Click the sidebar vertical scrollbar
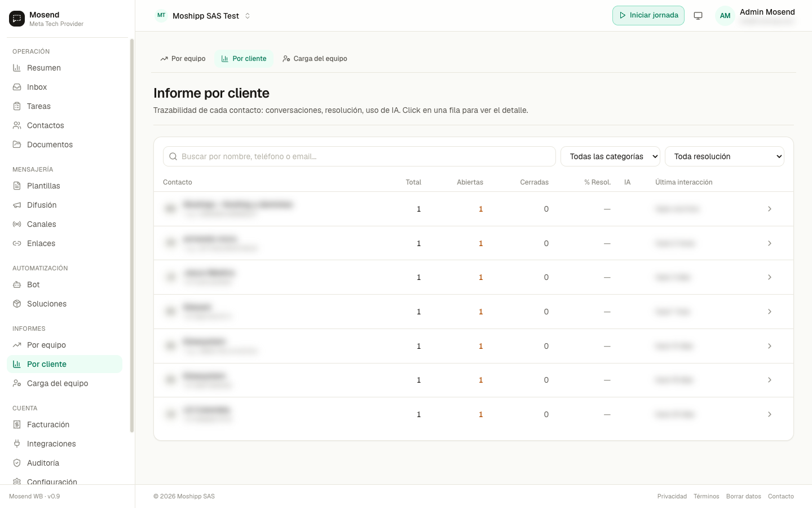 point(132,235)
